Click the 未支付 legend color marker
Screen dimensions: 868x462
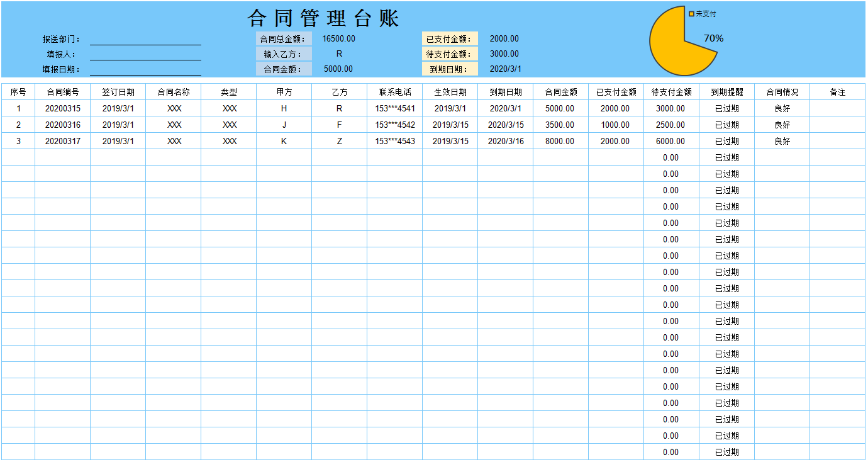pyautogui.click(x=692, y=14)
